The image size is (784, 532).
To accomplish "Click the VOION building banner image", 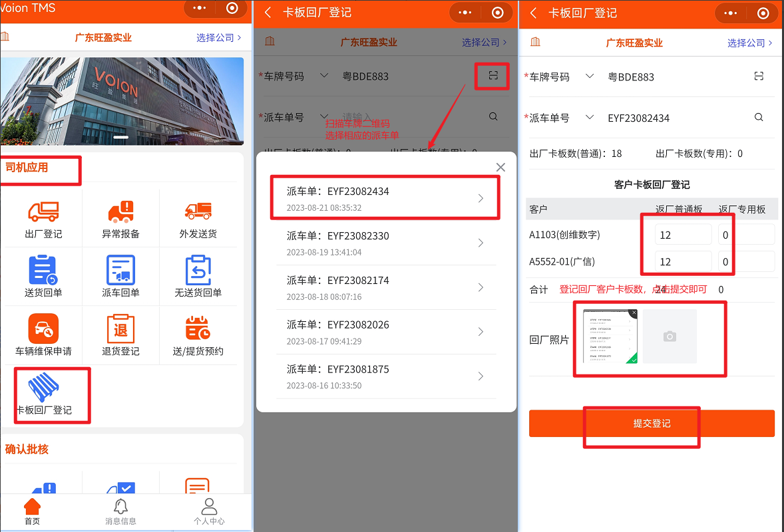I will pos(122,101).
